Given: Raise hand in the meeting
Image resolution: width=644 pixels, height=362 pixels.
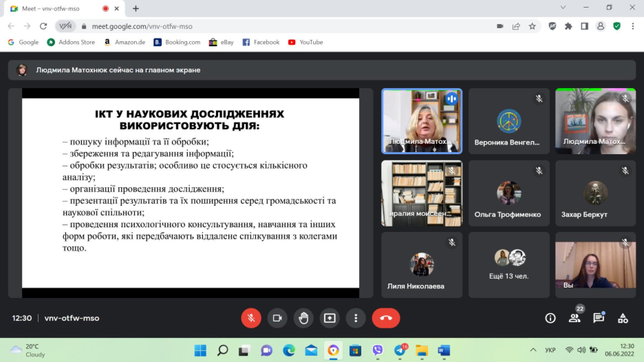Looking at the screenshot, I should coord(303,318).
